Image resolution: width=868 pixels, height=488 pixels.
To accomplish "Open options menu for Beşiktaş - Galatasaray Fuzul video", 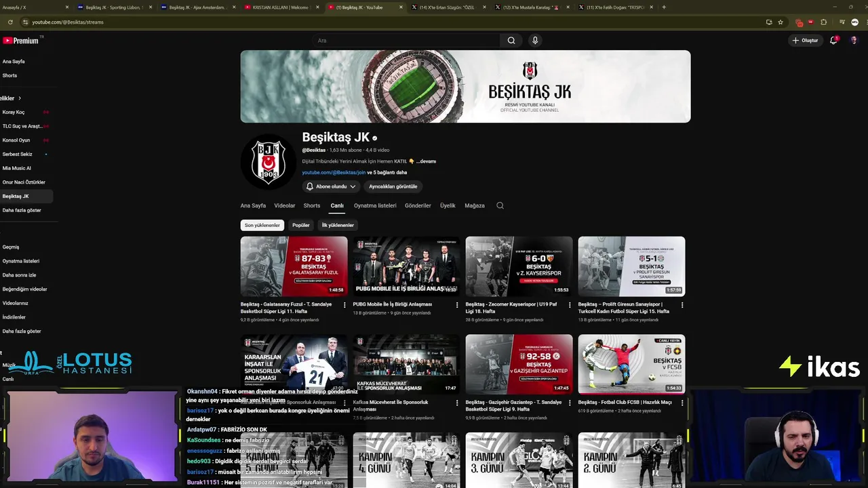I will click(x=344, y=305).
